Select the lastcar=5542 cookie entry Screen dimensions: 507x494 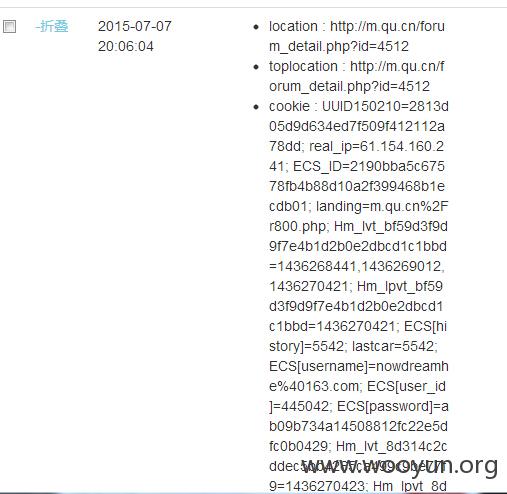pyautogui.click(x=395, y=346)
